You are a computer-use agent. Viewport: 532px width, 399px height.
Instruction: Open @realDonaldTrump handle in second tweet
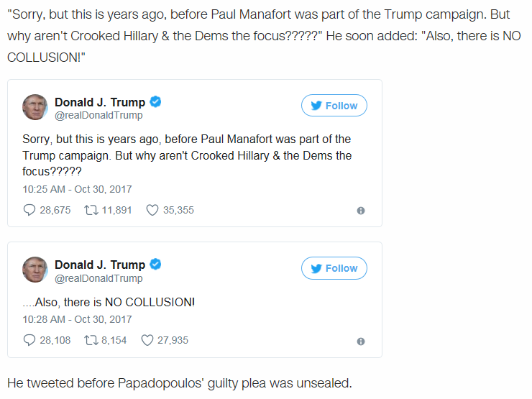(x=98, y=278)
